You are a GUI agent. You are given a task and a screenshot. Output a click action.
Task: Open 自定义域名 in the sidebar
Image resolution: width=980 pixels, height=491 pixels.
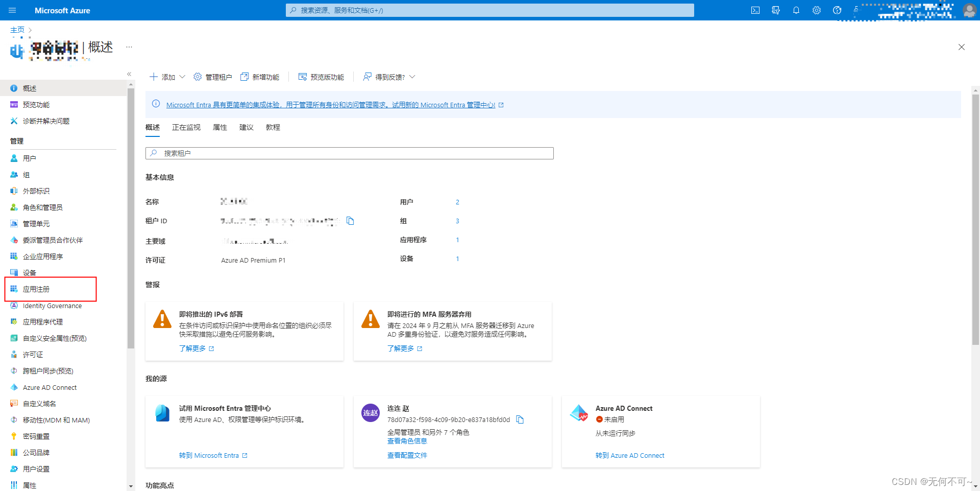click(39, 404)
